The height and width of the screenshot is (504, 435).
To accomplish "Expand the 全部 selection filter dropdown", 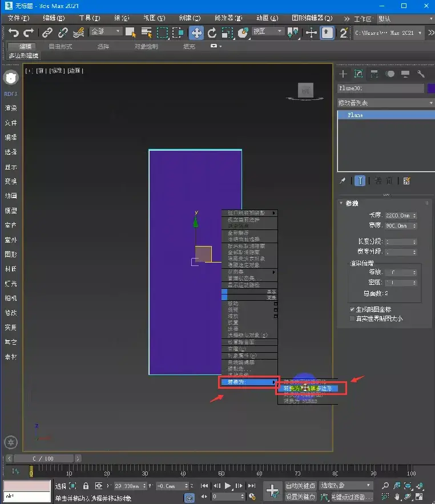I will click(x=106, y=32).
